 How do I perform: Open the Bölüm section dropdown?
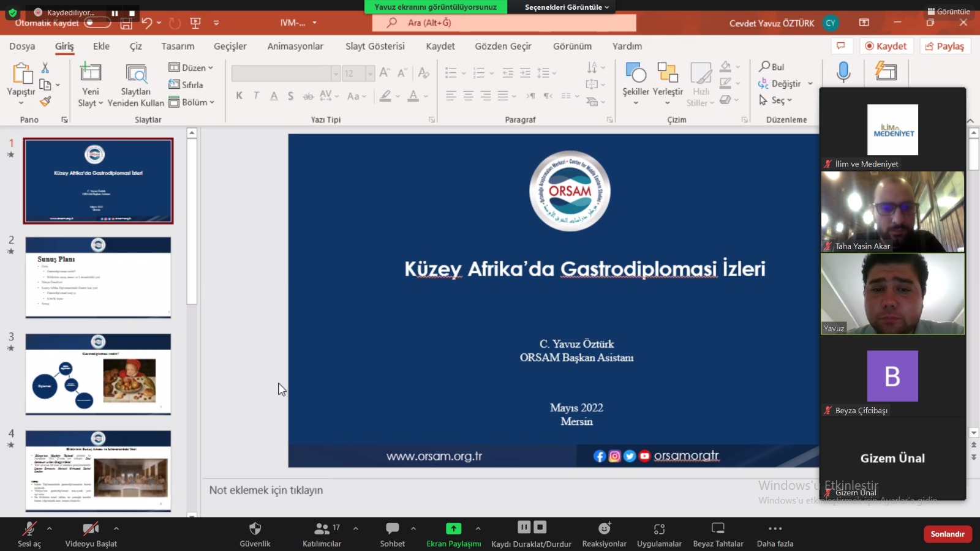[x=191, y=102]
